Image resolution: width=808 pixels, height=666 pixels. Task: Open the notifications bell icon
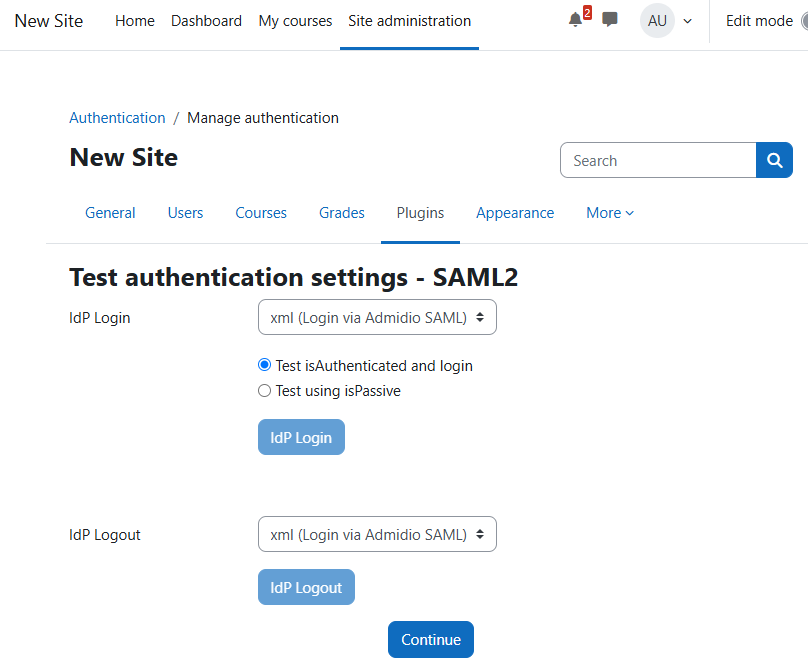click(575, 21)
